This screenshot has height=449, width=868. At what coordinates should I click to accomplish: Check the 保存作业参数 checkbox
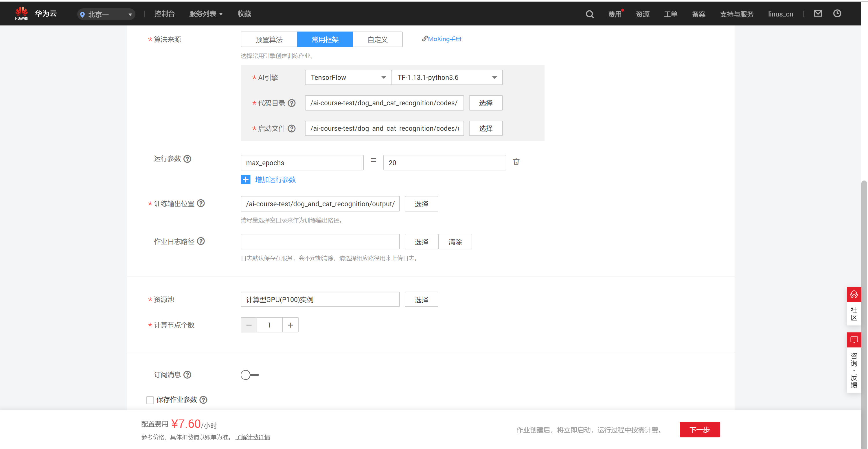[x=150, y=400]
